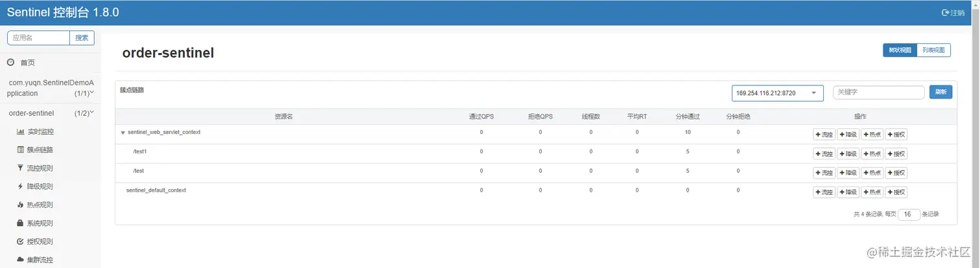Click the dashboard icon beside 首页
The width and height of the screenshot is (980, 268).
(x=10, y=63)
